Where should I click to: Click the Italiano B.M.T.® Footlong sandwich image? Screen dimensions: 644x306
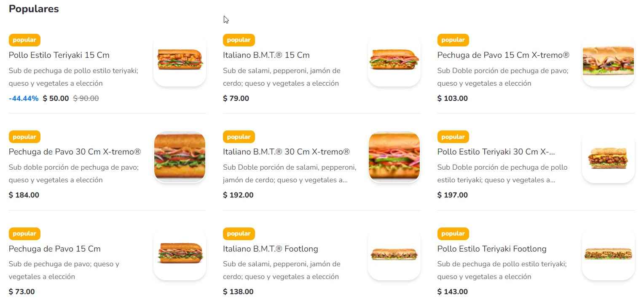point(394,254)
